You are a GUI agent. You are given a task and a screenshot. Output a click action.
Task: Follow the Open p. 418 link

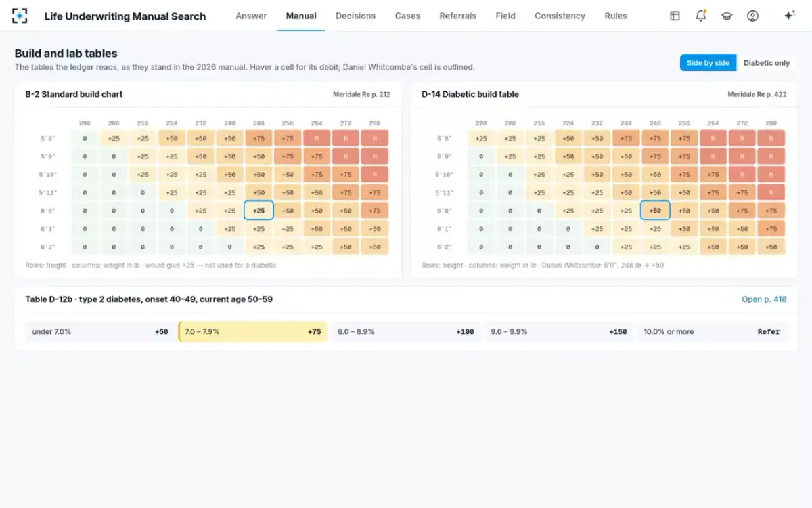(764, 299)
